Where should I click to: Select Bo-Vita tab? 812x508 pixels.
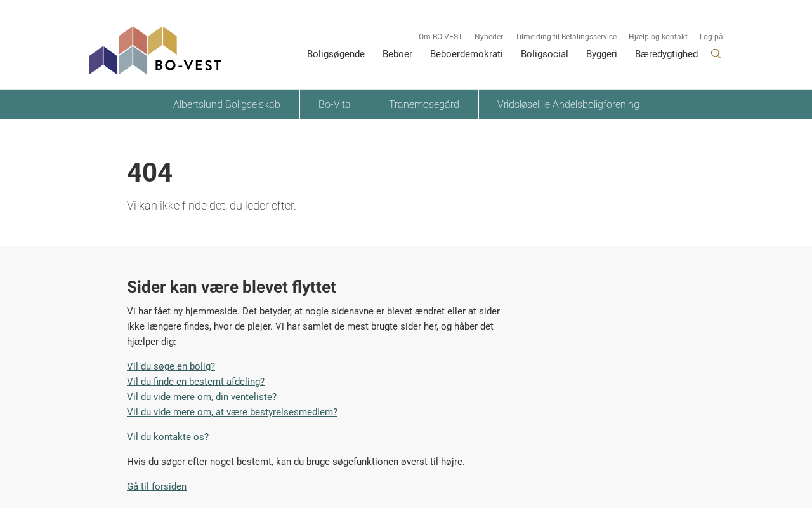point(334,104)
